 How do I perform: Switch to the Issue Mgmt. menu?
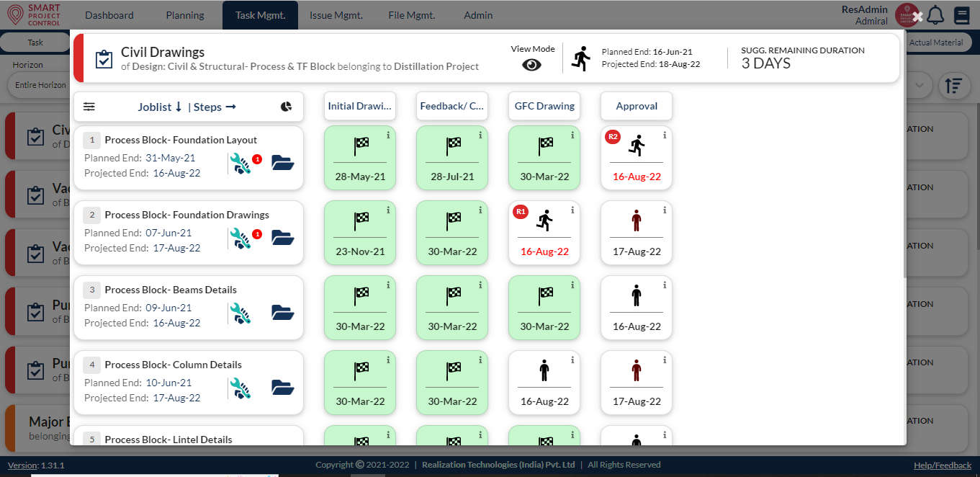pos(336,14)
